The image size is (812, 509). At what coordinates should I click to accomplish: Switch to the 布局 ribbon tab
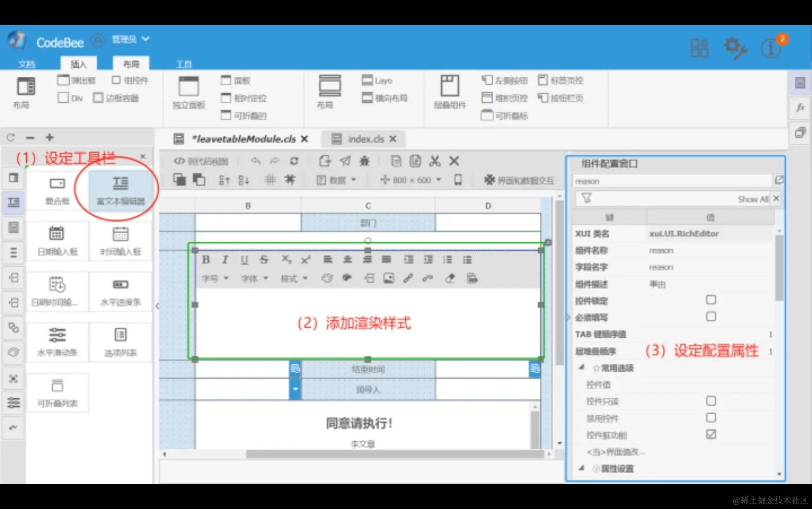[130, 64]
